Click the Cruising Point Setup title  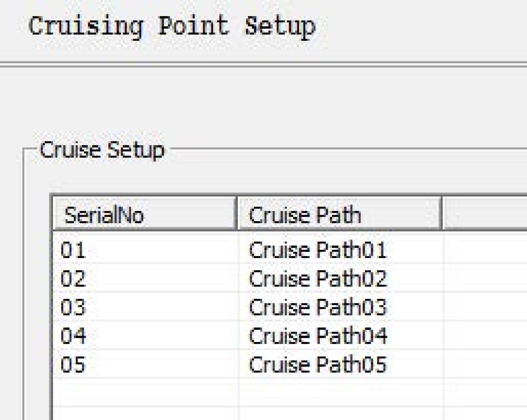(x=172, y=27)
